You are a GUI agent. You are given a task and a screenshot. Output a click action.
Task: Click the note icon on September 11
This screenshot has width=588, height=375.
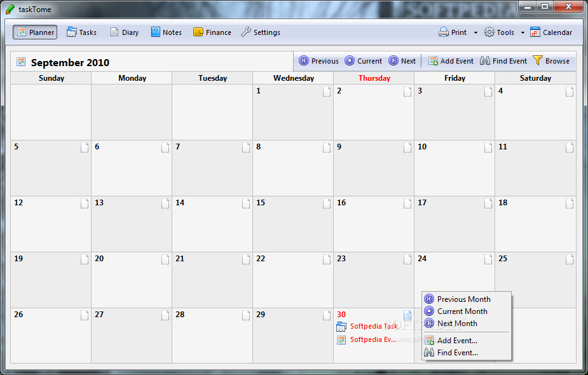coord(570,147)
